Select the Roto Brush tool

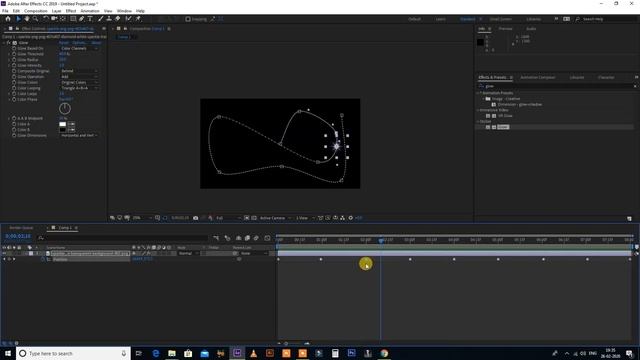click(129, 19)
